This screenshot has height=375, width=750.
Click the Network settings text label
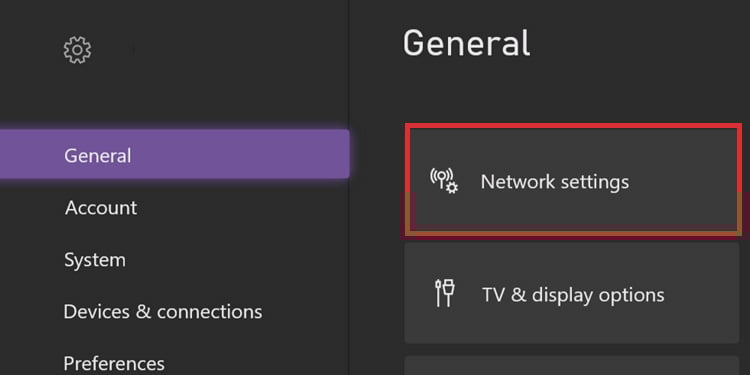(555, 182)
